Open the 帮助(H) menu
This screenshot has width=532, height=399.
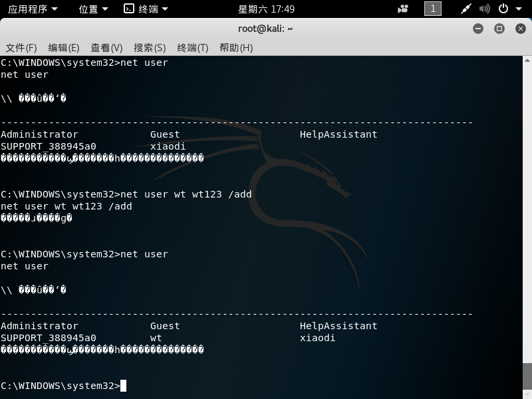tap(236, 48)
